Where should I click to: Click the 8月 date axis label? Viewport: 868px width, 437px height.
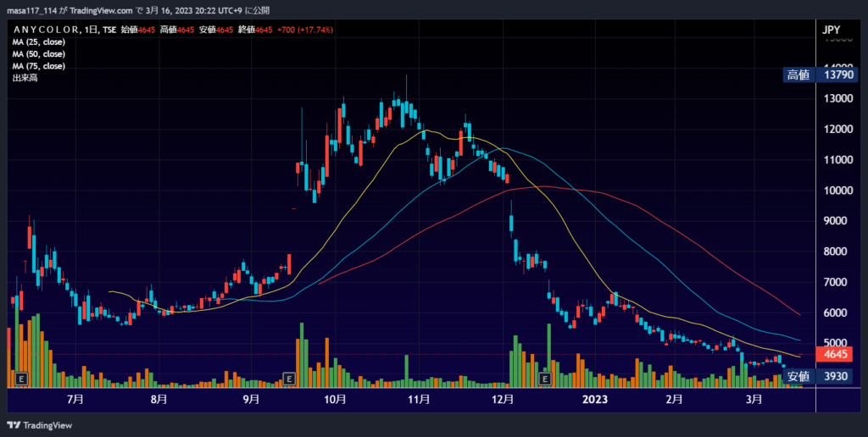point(159,400)
